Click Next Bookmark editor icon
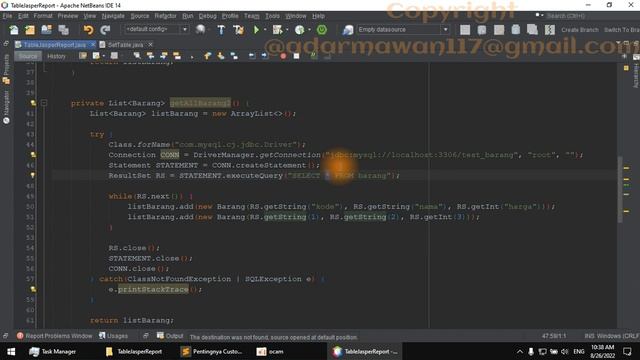640x360 pixels. [221, 56]
